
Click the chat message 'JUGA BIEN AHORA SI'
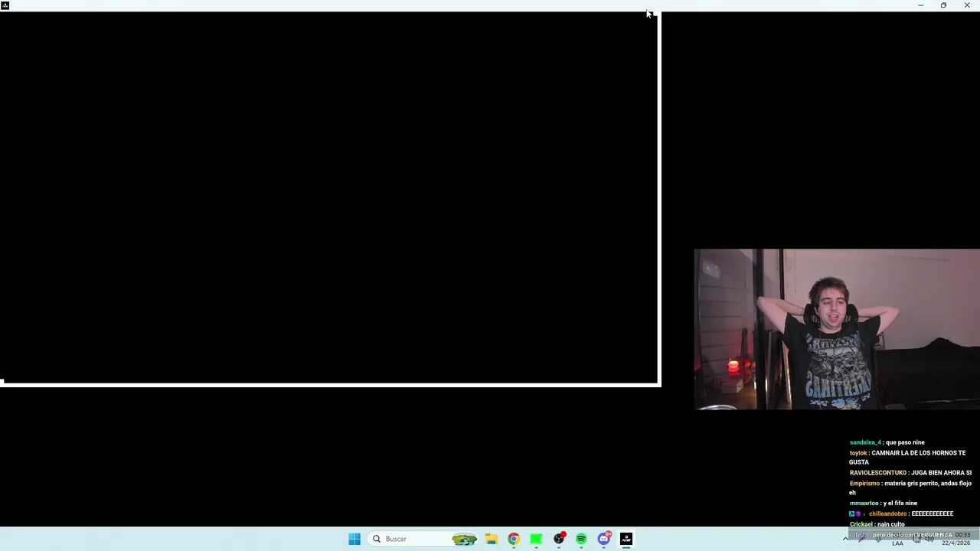pyautogui.click(x=941, y=473)
